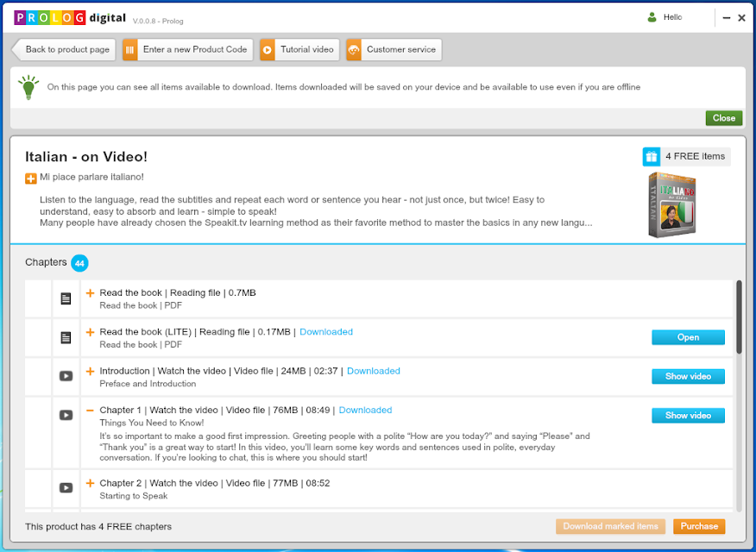756x552 pixels.
Task: Click the chapters list scrollbar
Action: tap(739, 318)
